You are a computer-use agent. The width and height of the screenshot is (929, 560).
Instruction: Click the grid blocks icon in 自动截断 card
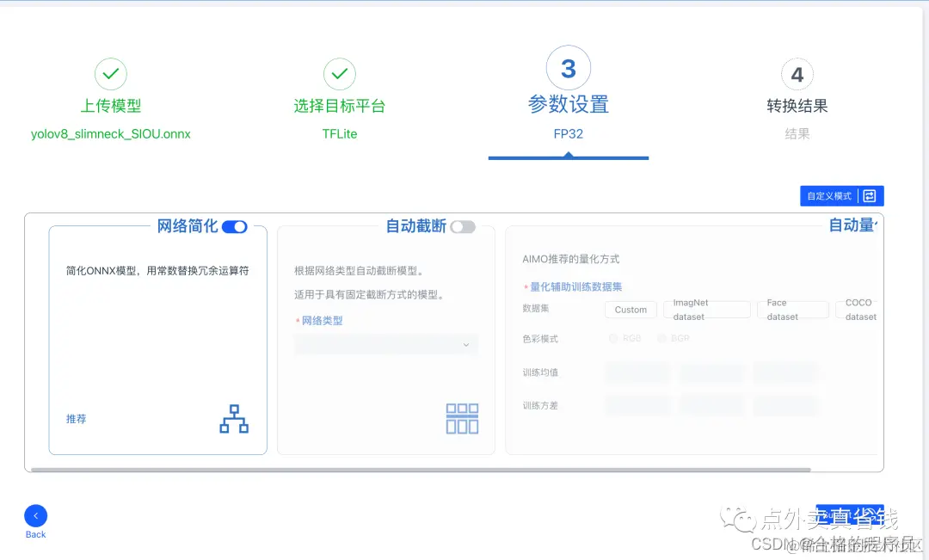point(462,418)
